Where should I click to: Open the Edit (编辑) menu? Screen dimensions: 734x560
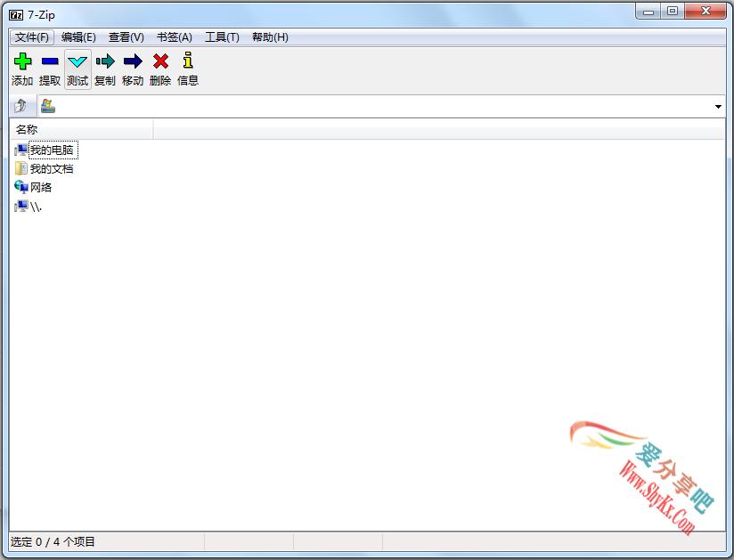[x=78, y=37]
